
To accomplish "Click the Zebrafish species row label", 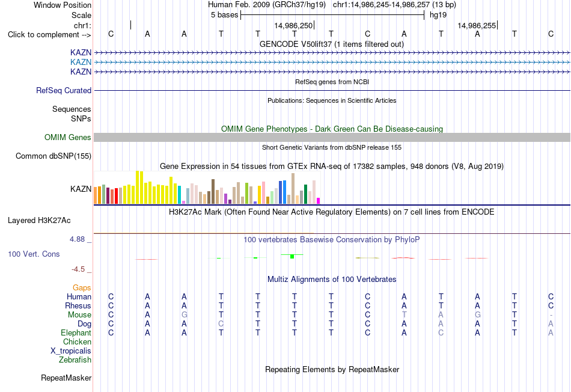I will click(75, 360).
